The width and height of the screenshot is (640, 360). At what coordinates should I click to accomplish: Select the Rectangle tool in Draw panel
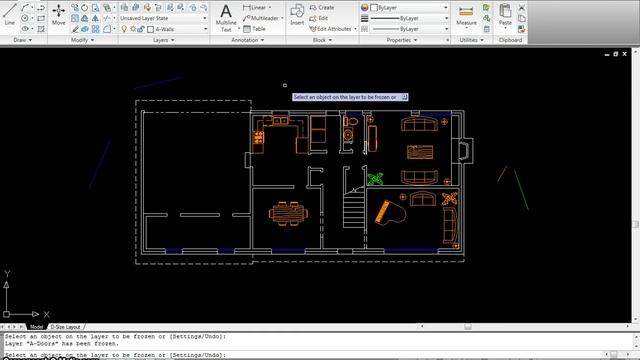41,18
